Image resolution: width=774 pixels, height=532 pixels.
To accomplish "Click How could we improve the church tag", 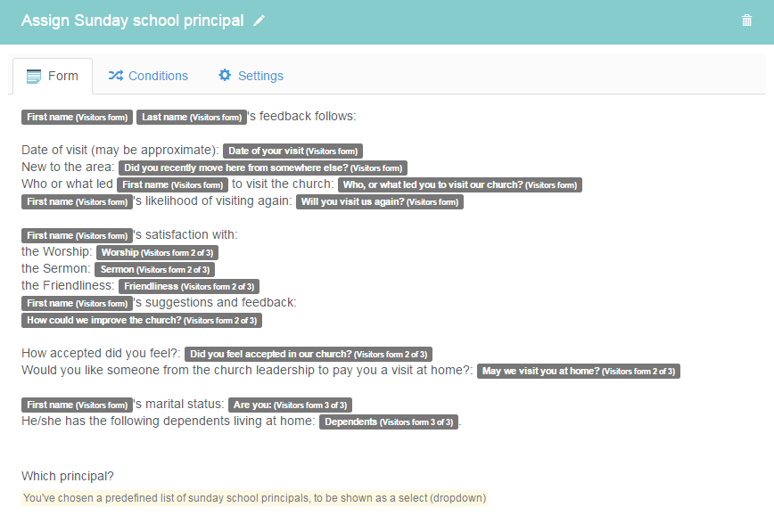I will click(x=142, y=320).
